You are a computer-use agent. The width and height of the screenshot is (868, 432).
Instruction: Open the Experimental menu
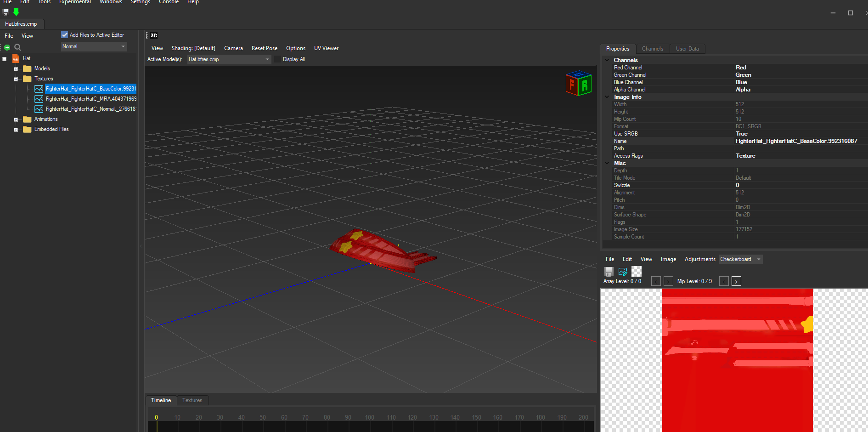point(74,2)
